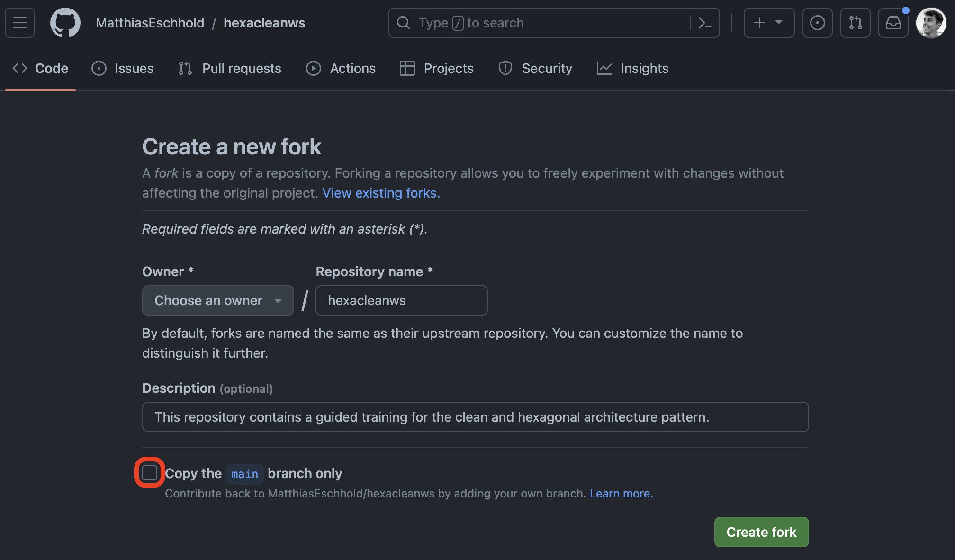955x560 pixels.
Task: Click View existing forks link
Action: click(x=381, y=193)
